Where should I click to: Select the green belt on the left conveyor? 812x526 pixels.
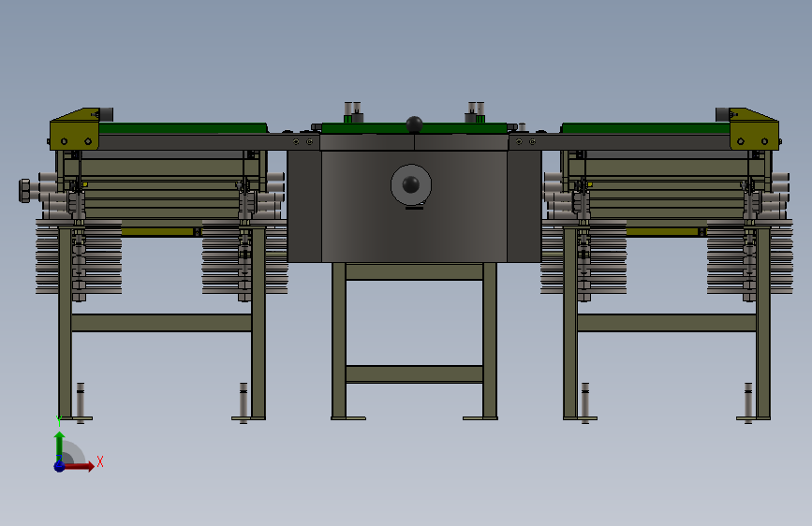(183, 128)
